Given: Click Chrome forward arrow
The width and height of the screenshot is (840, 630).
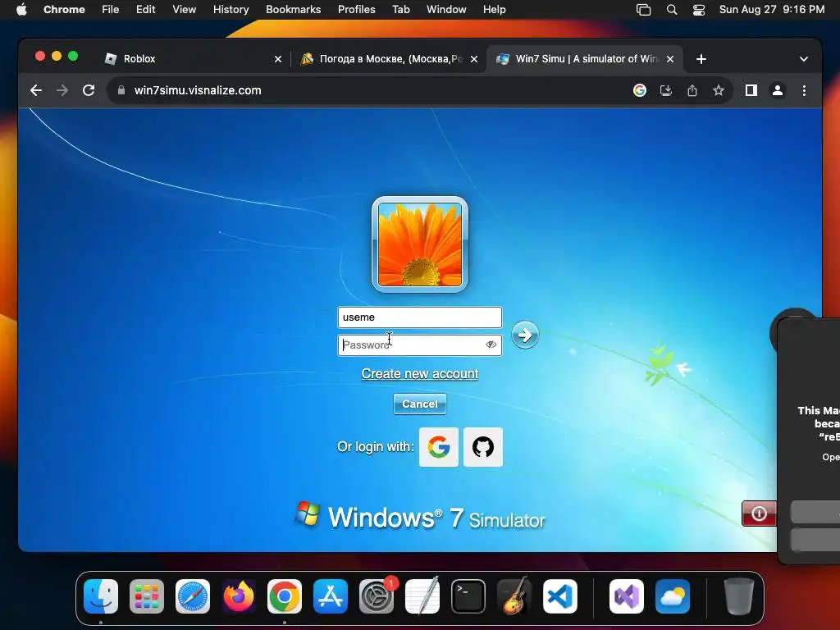Looking at the screenshot, I should pos(62,90).
